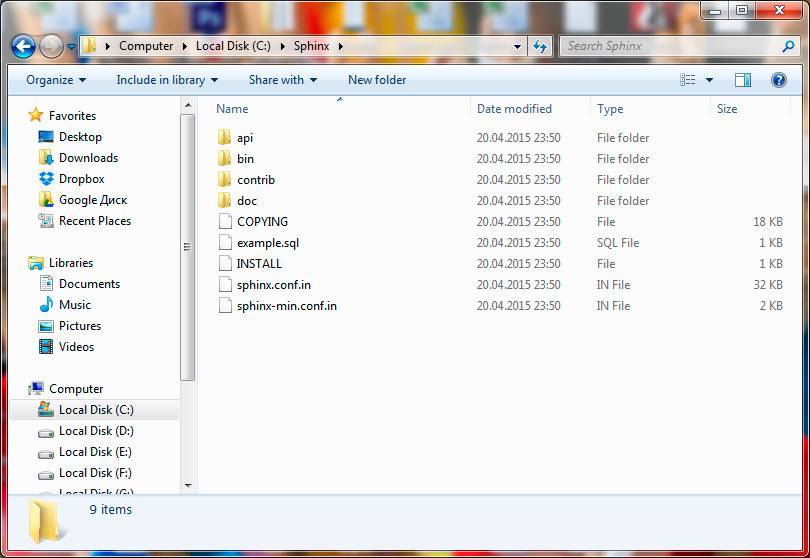
Task: Click the SQL File type cell
Action: coord(618,243)
